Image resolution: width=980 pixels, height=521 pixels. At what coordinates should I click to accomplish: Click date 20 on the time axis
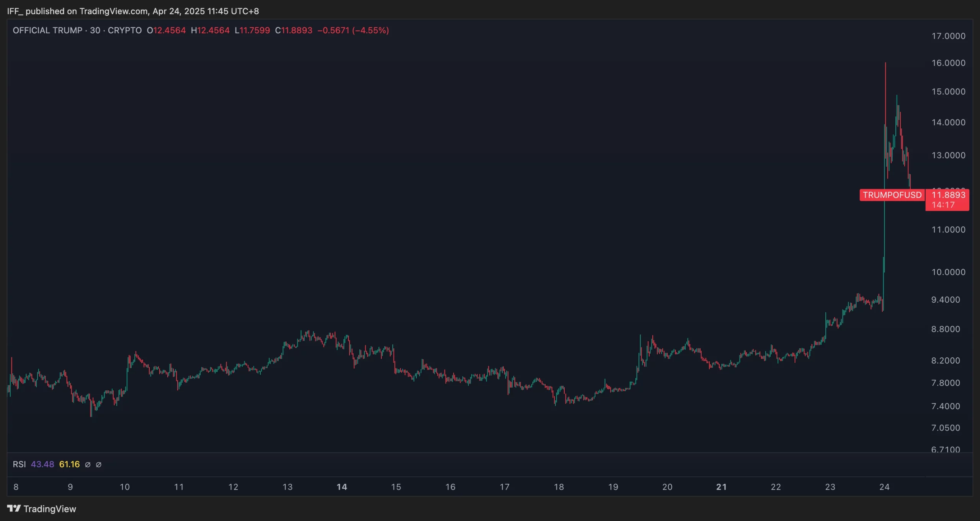click(x=668, y=487)
